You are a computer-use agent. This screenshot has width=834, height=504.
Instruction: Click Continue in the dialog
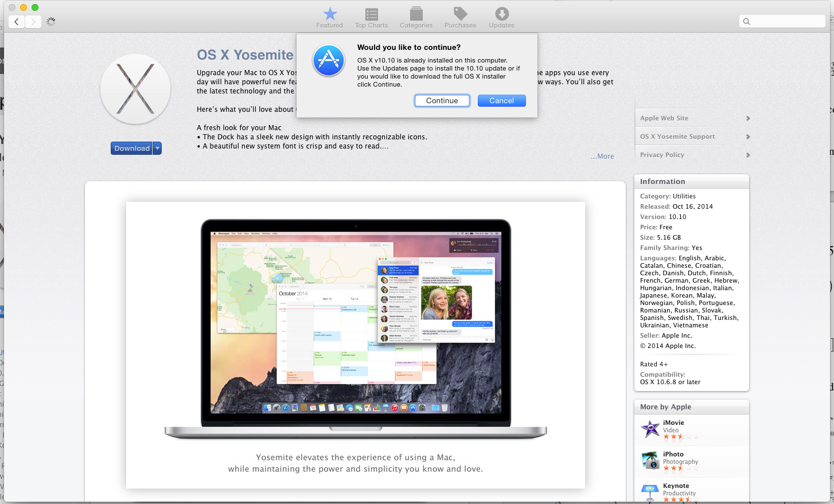coord(442,100)
